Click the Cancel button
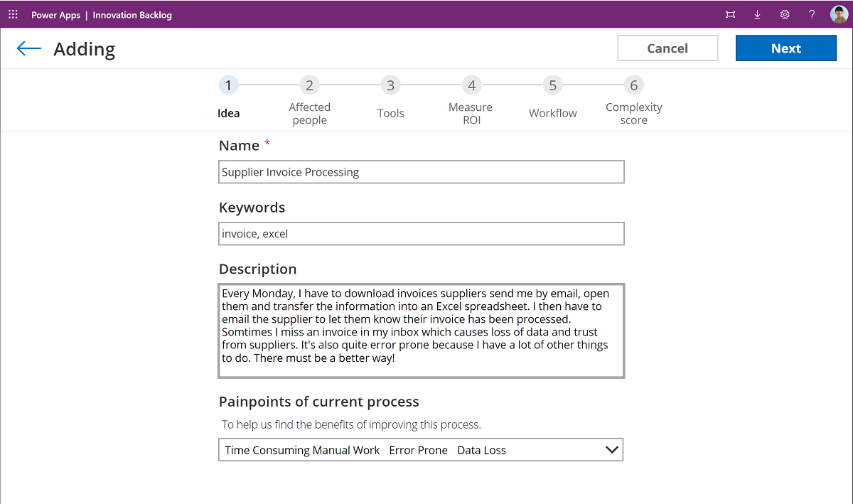 667,48
